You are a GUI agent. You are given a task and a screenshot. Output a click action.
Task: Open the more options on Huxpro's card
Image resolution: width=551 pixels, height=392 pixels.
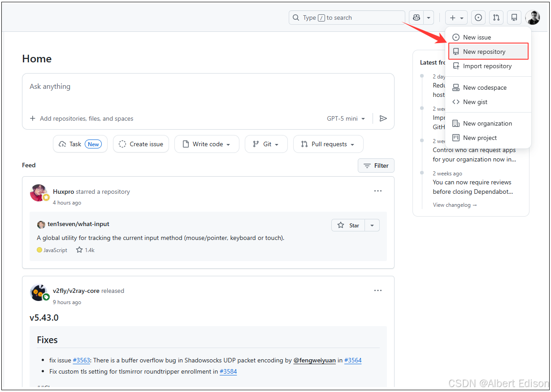378,191
